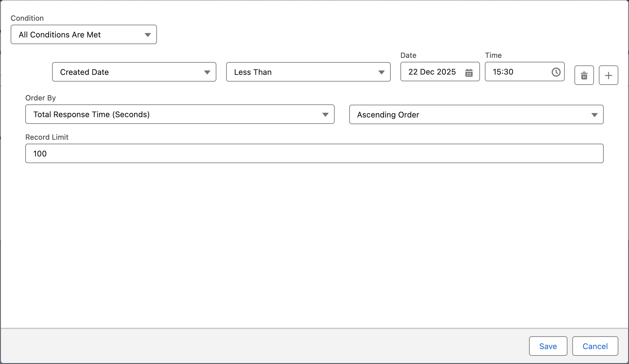The image size is (629, 364).
Task: Click the time input showing 15:30
Action: 518,72
